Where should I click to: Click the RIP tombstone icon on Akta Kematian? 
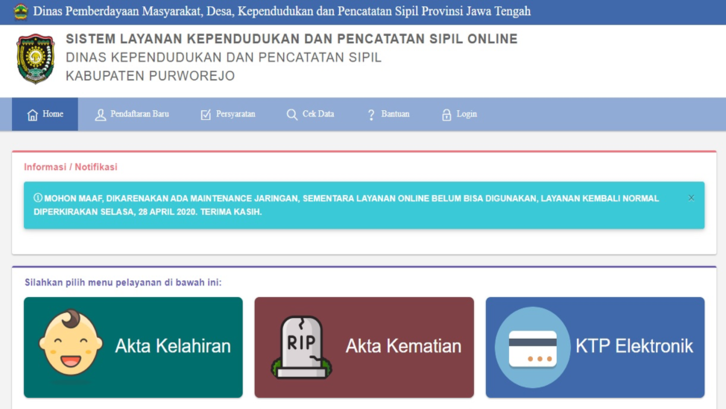[x=301, y=347]
